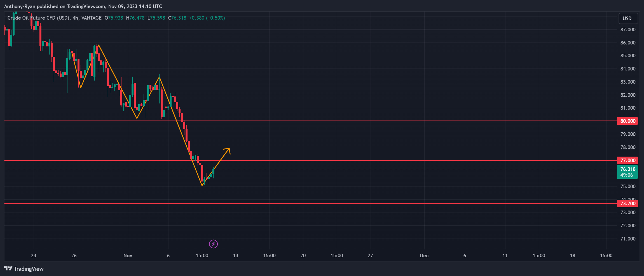This screenshot has height=276, width=644.
Task: Click the 73.700 horizontal red line
Action: tap(311, 204)
